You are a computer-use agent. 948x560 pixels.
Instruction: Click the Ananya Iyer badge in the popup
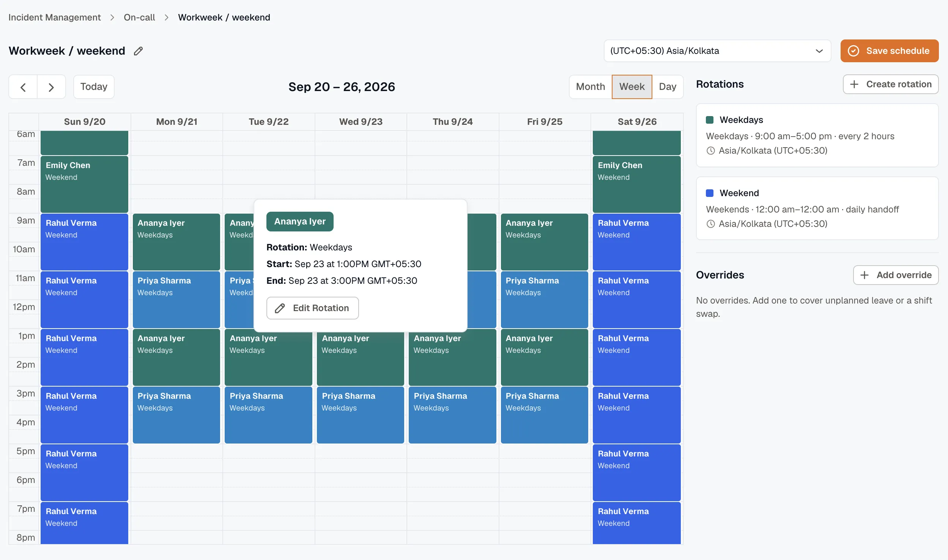click(x=300, y=222)
